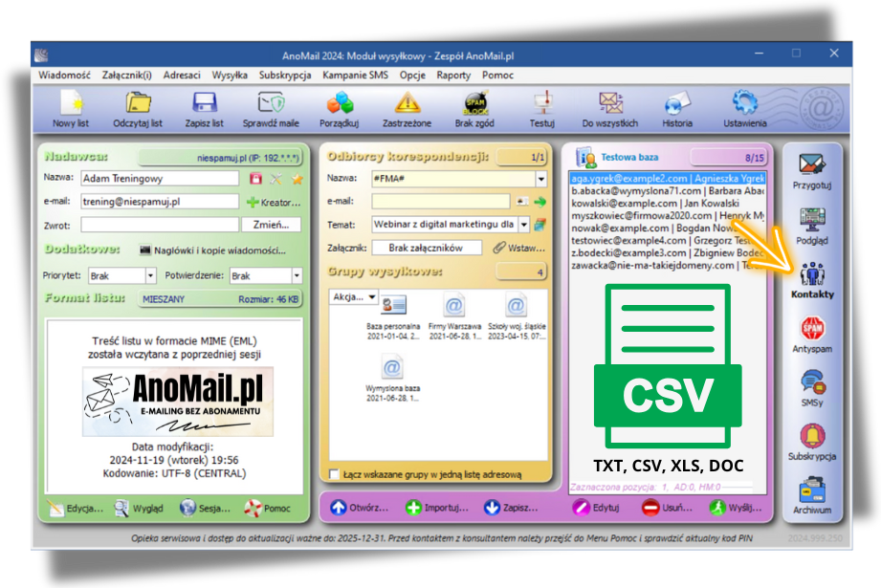This screenshot has height=588, width=881.
Task: Open the Opcje menu
Action: pos(412,76)
